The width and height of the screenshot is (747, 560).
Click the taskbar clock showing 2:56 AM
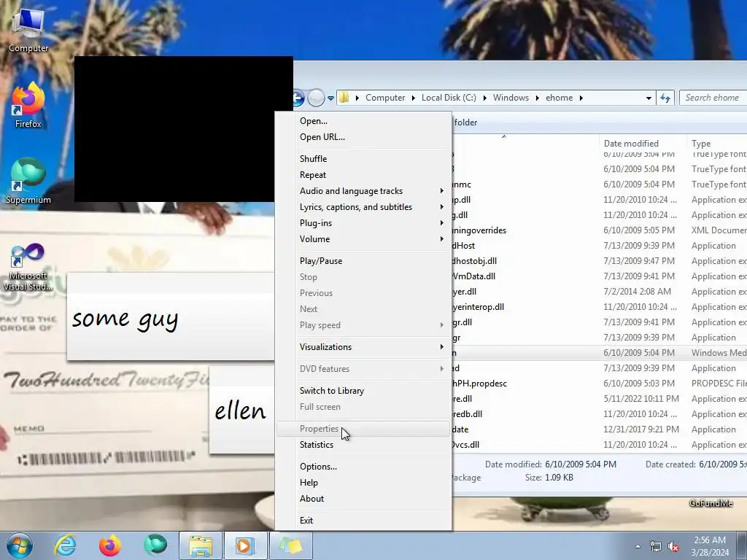pyautogui.click(x=710, y=546)
